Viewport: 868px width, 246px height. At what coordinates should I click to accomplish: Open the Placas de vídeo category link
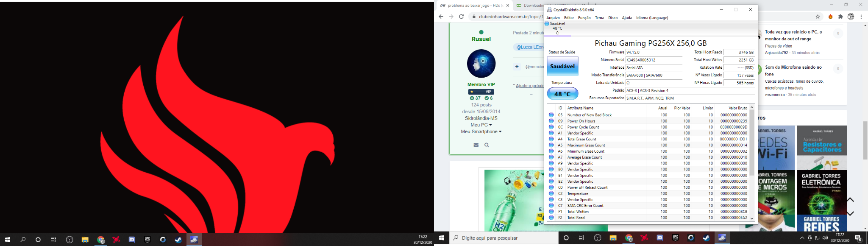coord(778,46)
